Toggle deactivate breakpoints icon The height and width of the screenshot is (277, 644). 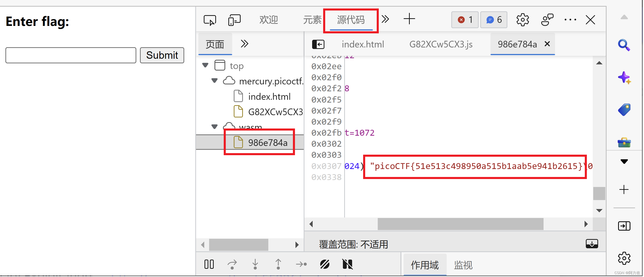[x=324, y=264]
